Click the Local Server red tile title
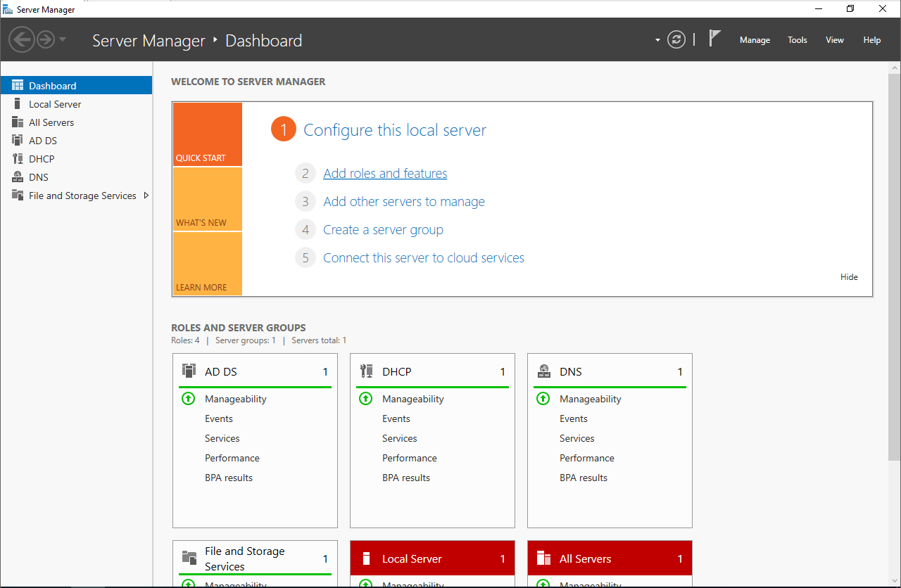901x588 pixels. [412, 559]
